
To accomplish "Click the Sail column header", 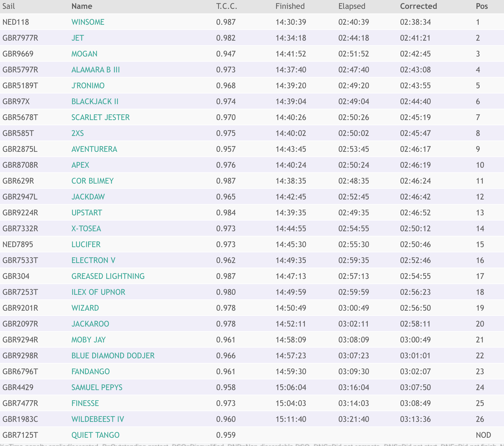I will (x=9, y=6).
